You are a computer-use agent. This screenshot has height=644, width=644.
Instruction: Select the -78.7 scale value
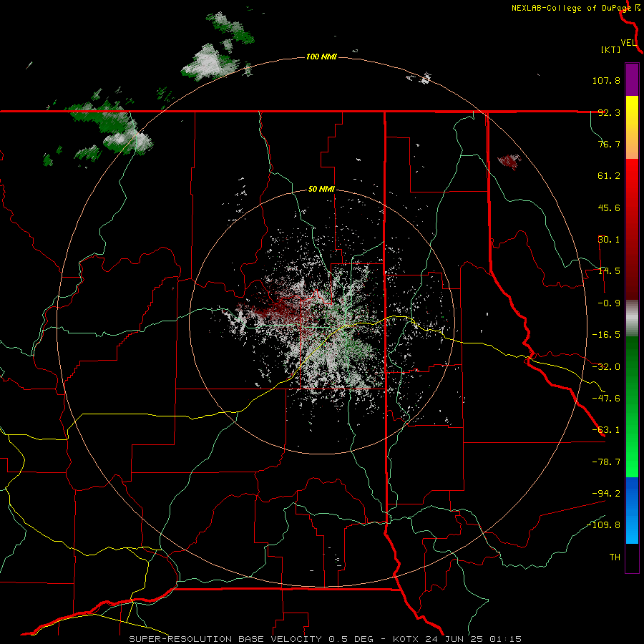pyautogui.click(x=606, y=462)
